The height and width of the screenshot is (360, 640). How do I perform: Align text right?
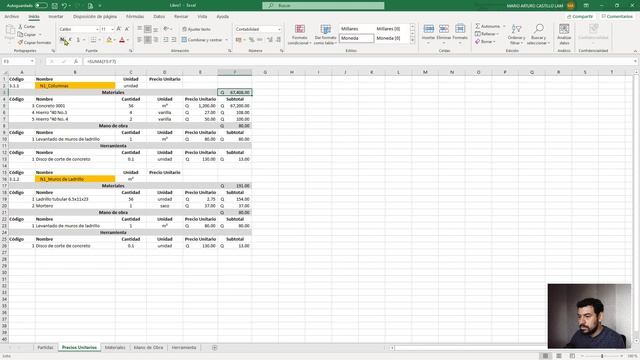click(x=156, y=40)
